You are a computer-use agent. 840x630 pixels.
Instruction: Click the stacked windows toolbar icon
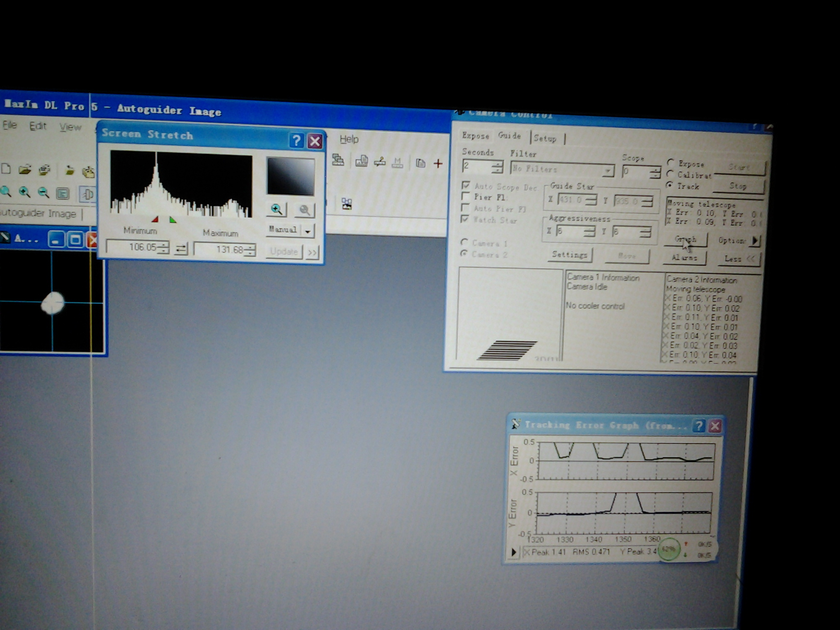pos(338,160)
